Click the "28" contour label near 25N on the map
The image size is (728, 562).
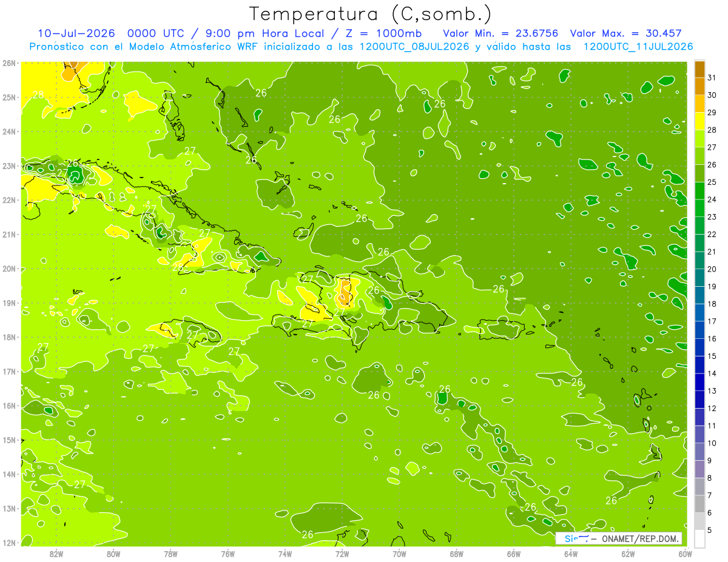38,95
